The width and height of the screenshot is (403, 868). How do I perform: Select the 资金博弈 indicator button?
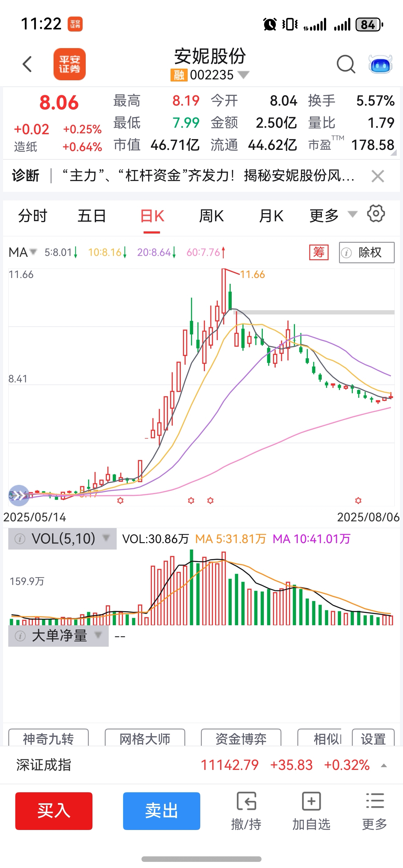(x=241, y=739)
